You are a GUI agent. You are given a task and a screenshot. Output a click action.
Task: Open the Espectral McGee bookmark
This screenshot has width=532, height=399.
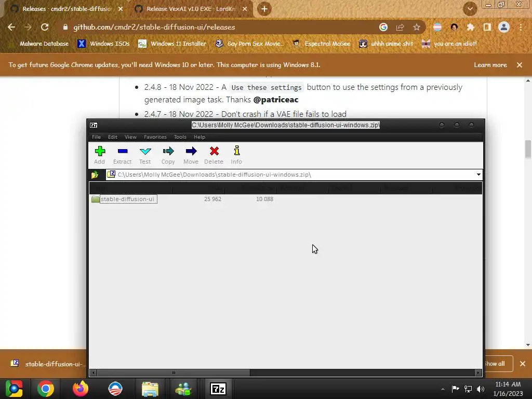point(322,44)
